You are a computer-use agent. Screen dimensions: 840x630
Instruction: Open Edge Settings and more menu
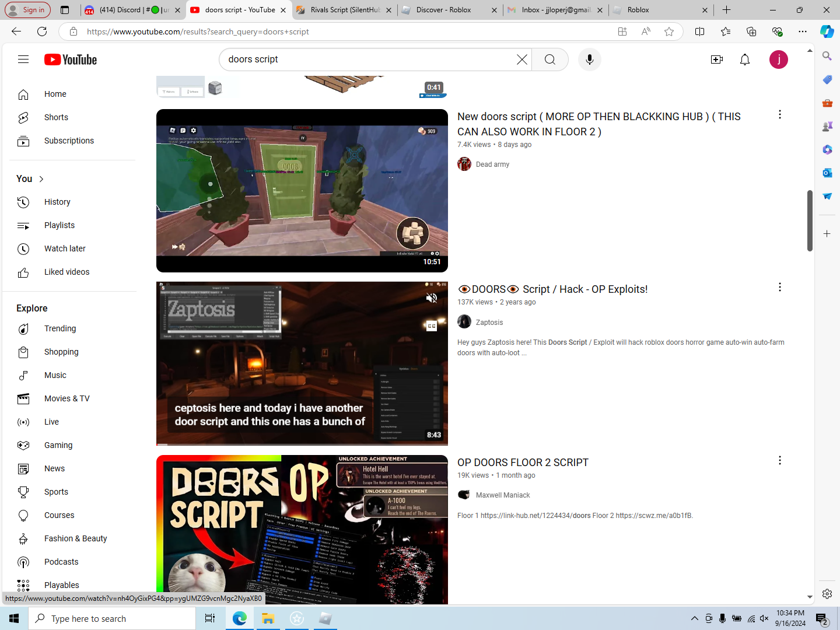pyautogui.click(x=803, y=32)
